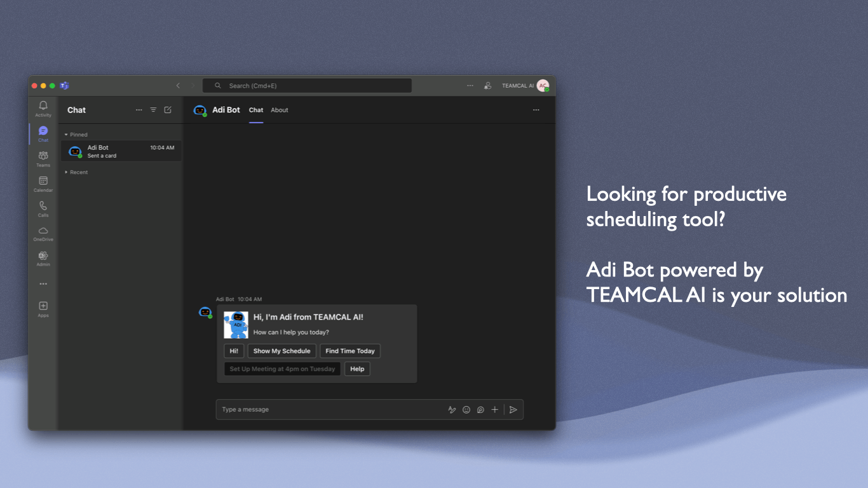Screen dimensions: 868x488
Task: Select the Chat icon in the sidebar
Action: [43, 133]
